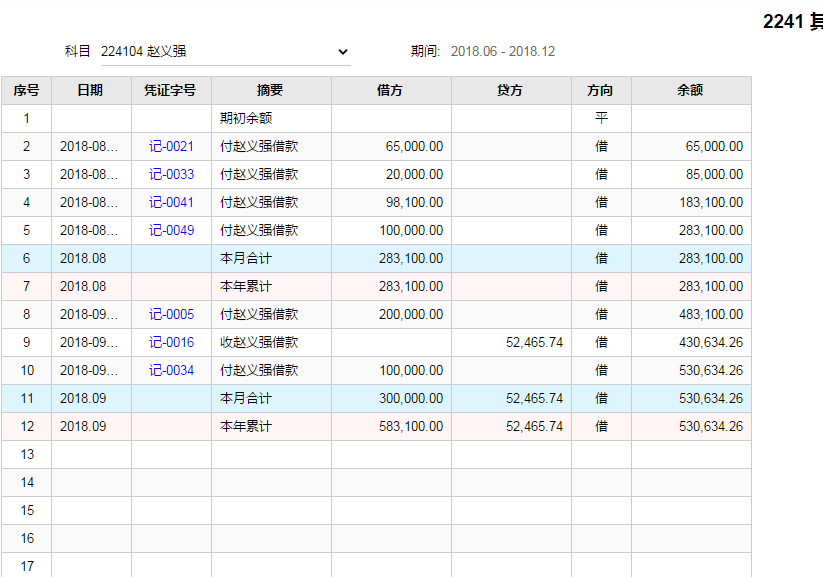Image resolution: width=823 pixels, height=577 pixels.
Task: Select the 2018.08 本月合计 row
Action: click(376, 258)
